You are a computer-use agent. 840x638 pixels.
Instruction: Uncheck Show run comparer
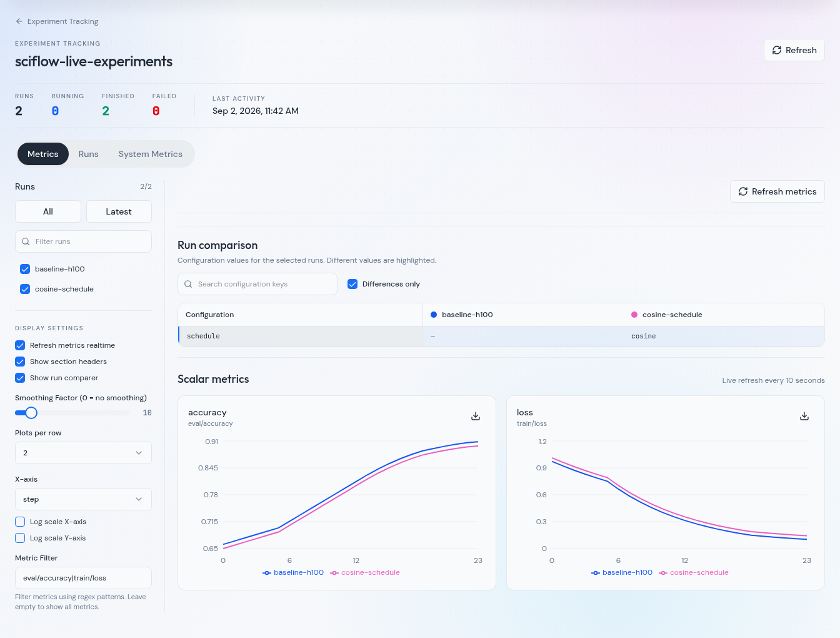[x=20, y=378]
